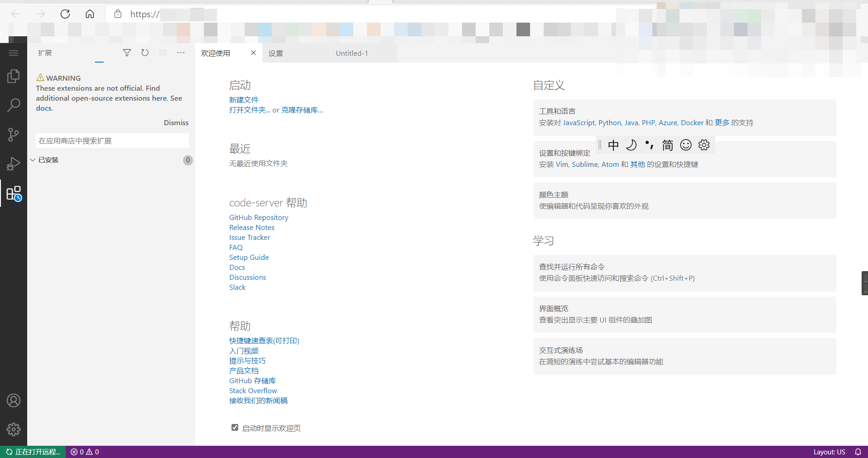Toggle IME punctuation mode icon

pyautogui.click(x=650, y=145)
